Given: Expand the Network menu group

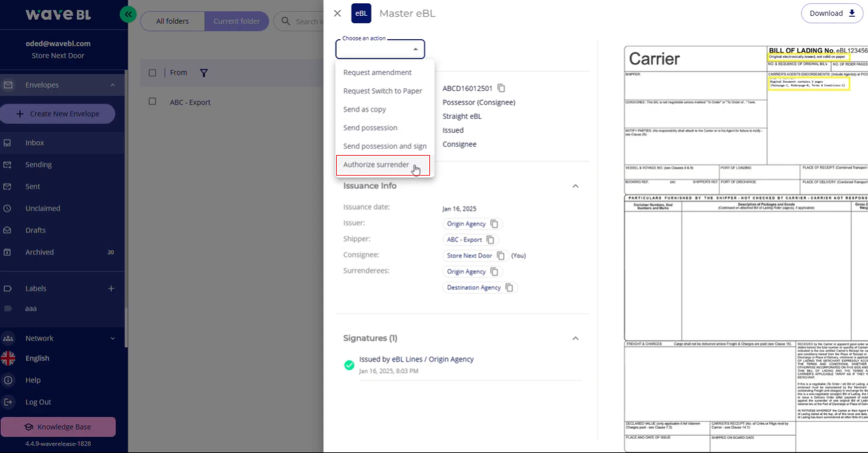Looking at the screenshot, I should [x=112, y=339].
